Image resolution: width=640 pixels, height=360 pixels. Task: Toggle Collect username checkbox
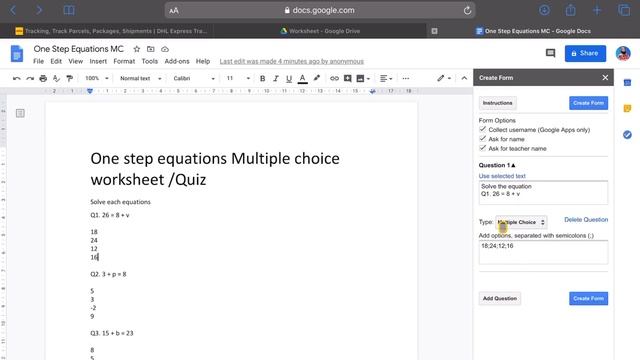pyautogui.click(x=483, y=129)
